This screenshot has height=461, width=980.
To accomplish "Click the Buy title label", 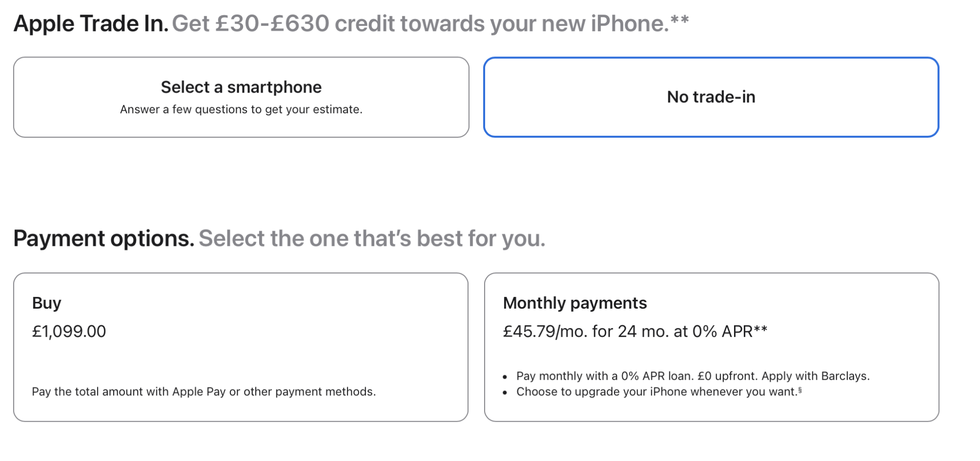I will (47, 303).
